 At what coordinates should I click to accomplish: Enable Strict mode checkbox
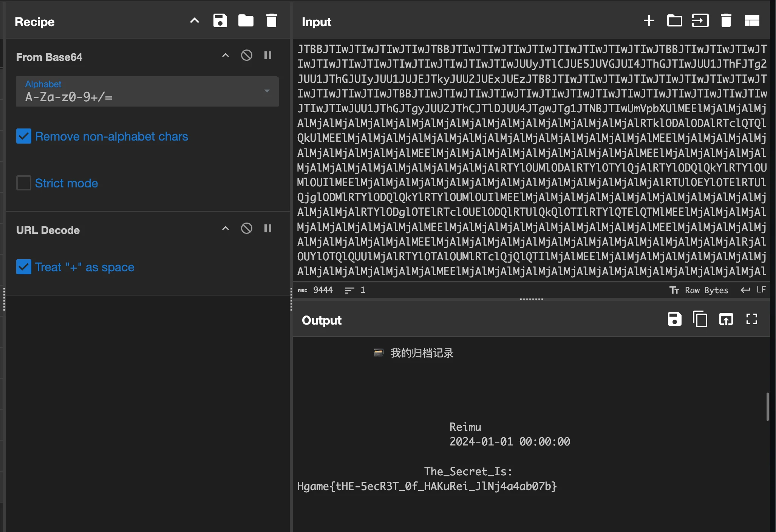pos(24,183)
